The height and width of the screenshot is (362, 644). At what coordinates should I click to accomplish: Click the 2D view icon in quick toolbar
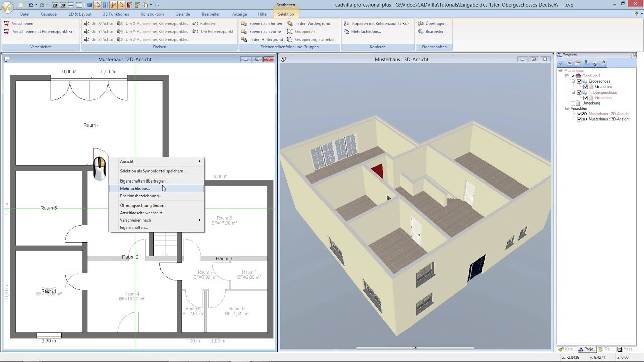click(55, 5)
